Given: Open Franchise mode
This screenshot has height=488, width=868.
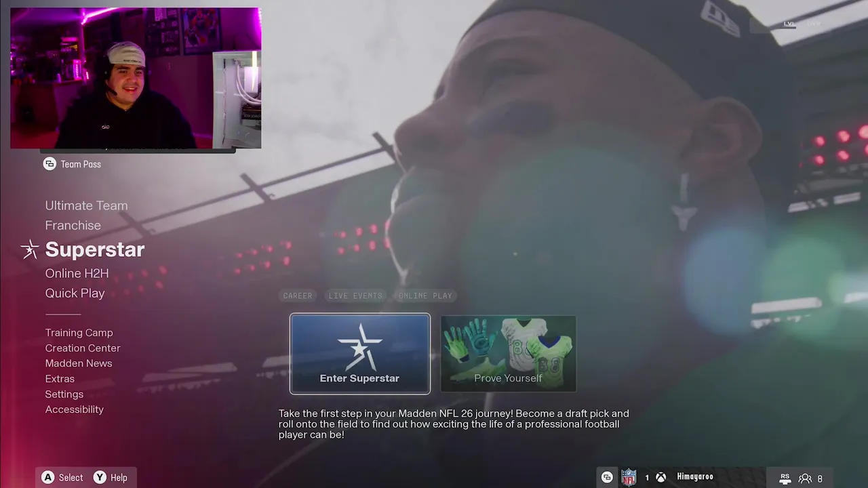Looking at the screenshot, I should coord(73,225).
